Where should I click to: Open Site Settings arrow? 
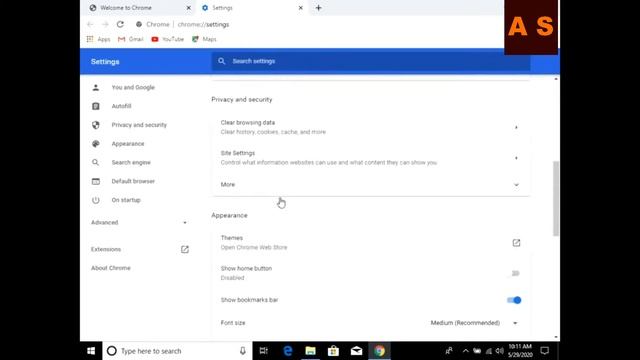516,158
